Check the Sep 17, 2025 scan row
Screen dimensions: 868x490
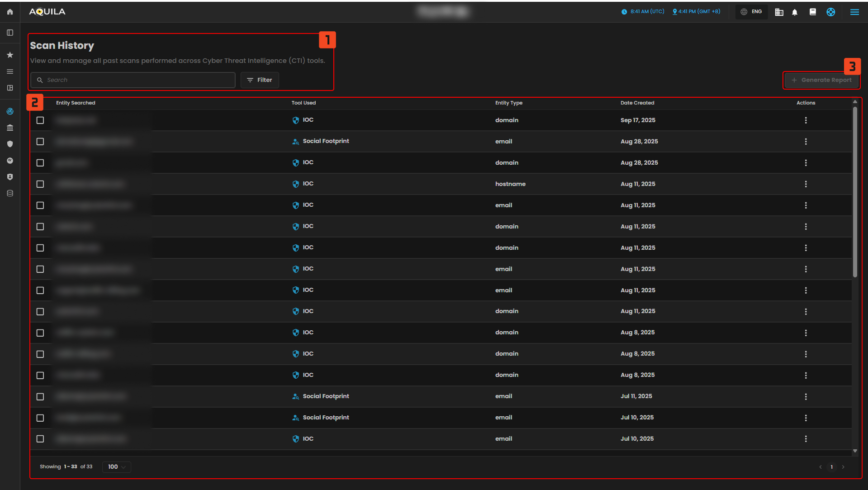coord(40,120)
